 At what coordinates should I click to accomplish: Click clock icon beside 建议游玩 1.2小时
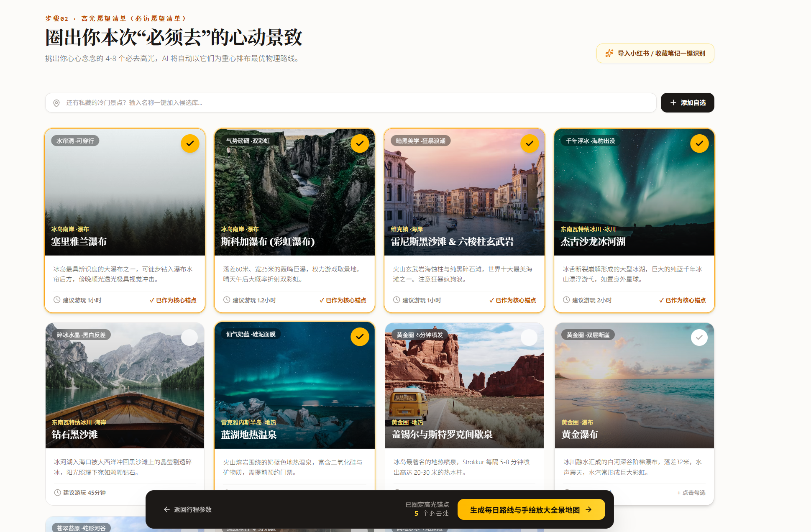coord(227,300)
